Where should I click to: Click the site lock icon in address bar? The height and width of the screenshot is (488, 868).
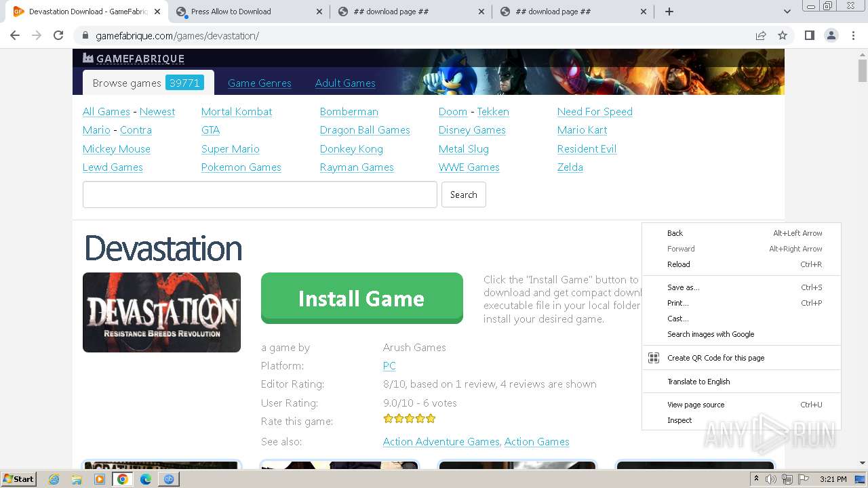[x=85, y=35]
